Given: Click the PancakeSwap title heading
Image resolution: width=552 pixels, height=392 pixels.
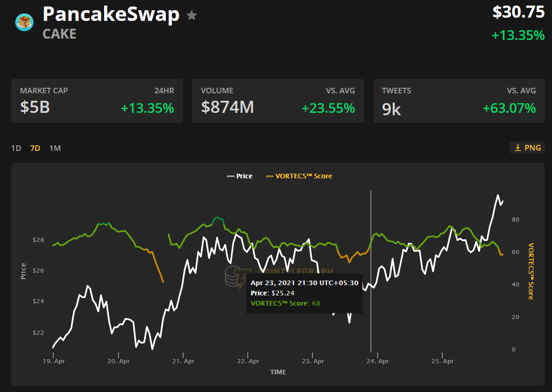Looking at the screenshot, I should (x=111, y=14).
